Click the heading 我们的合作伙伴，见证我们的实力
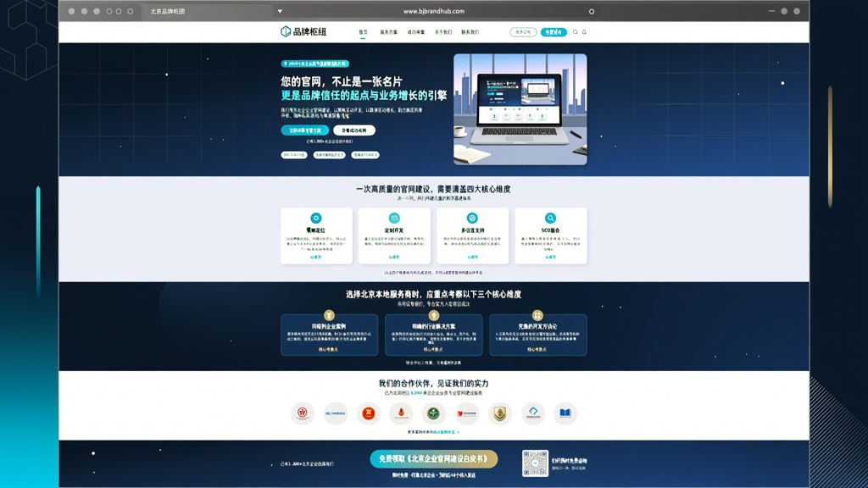Screen dimensions: 868x488 tap(433, 383)
